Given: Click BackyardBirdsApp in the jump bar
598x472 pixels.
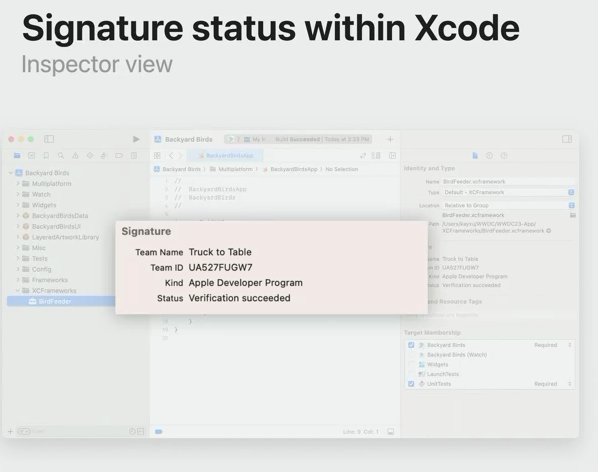Looking at the screenshot, I should 290,169.
